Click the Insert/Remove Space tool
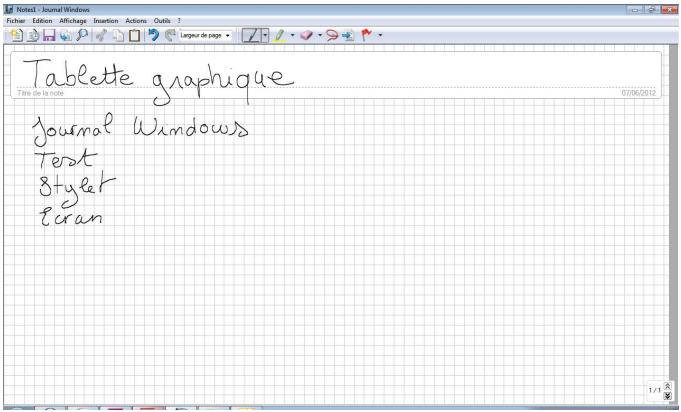The width and height of the screenshot is (681, 412). pyautogui.click(x=348, y=35)
